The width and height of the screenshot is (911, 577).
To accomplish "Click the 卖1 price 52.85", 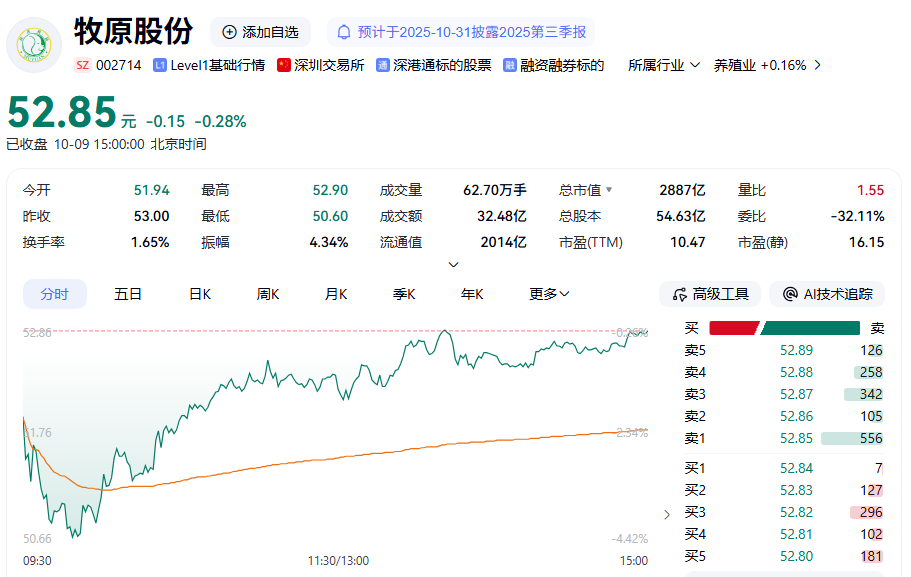I will point(796,439).
